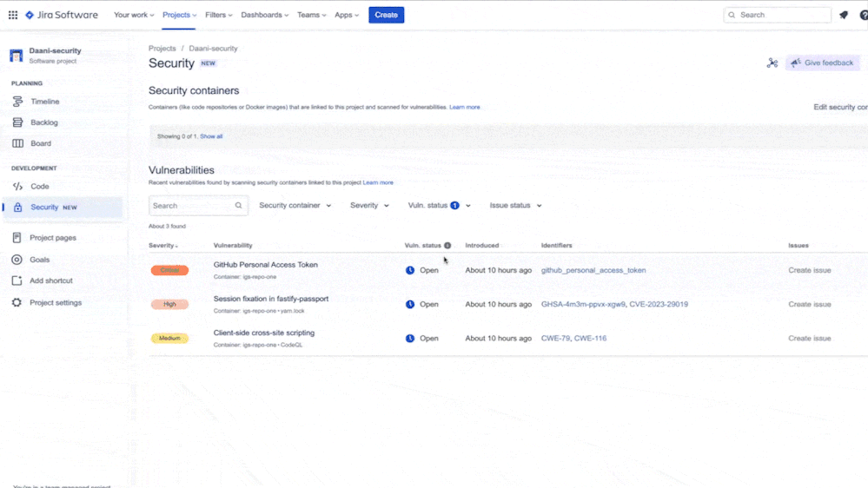Click the Goals target icon
This screenshot has height=488, width=868.
coord(17,260)
